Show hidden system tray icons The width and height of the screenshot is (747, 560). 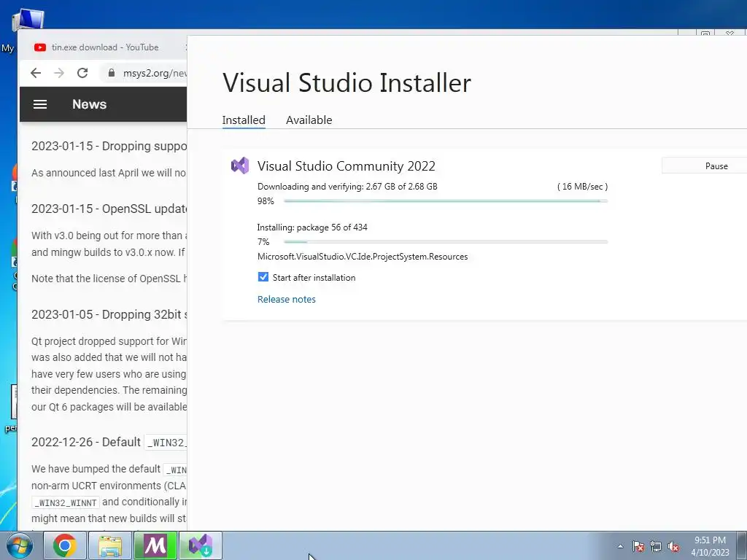tap(620, 546)
